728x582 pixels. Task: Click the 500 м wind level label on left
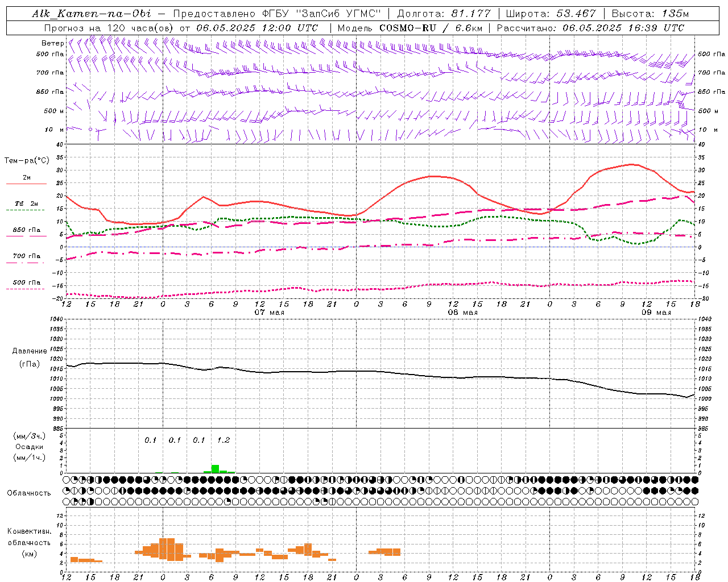(x=54, y=111)
